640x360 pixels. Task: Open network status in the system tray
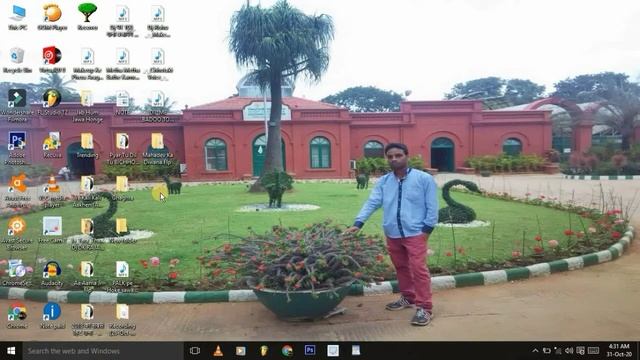click(x=558, y=351)
